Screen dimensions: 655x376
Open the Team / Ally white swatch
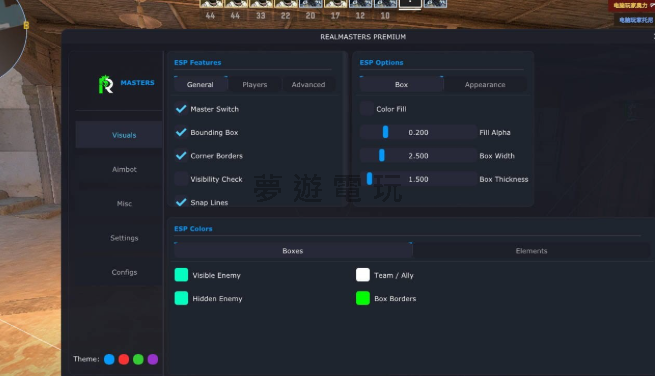coord(363,275)
